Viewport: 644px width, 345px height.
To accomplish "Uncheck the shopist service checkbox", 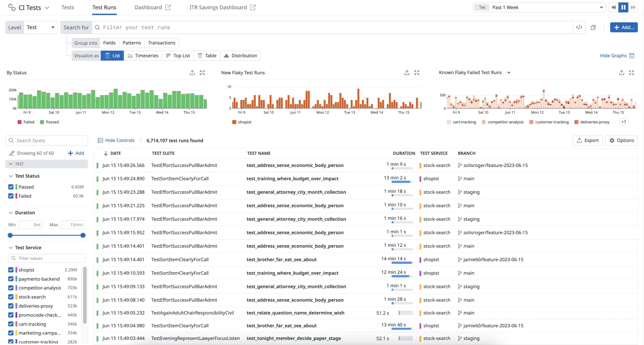I will [11, 270].
